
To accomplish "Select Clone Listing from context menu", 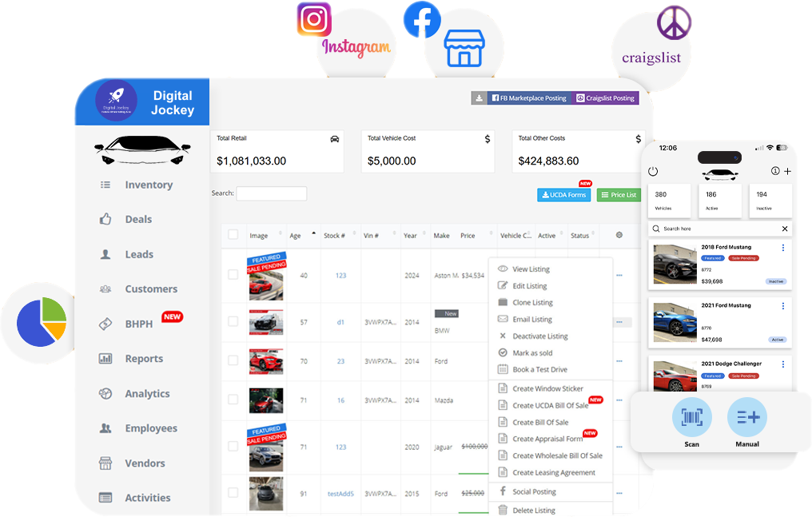I will [x=532, y=303].
